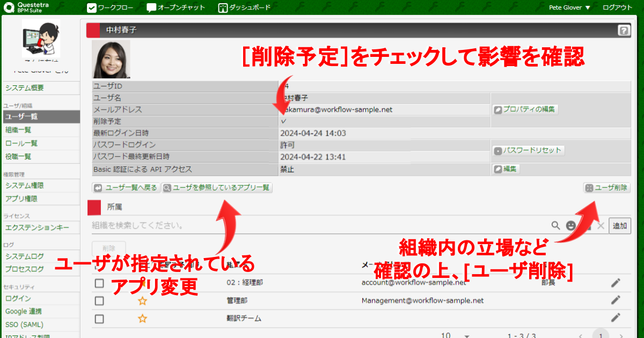Edit the 管理部 membership with its pencil icon
The width and height of the screenshot is (644, 338).
click(616, 300)
